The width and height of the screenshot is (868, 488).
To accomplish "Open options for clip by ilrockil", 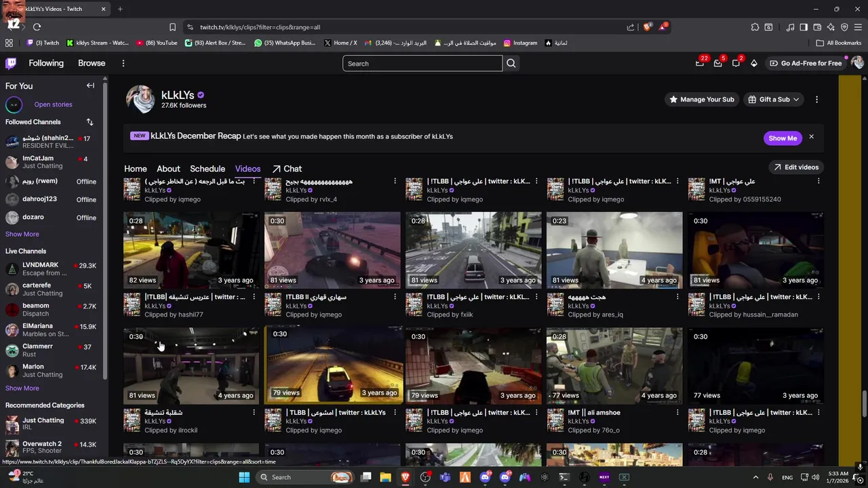I will 254,412.
